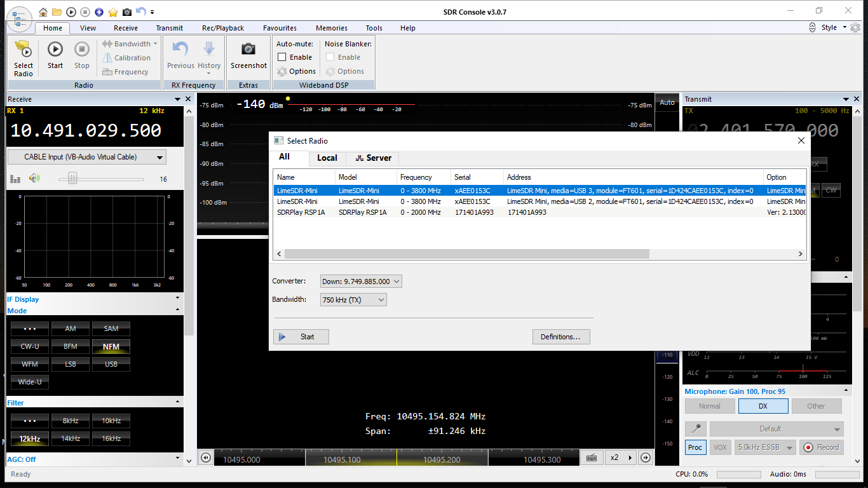Collapse the Filter section

tap(177, 402)
